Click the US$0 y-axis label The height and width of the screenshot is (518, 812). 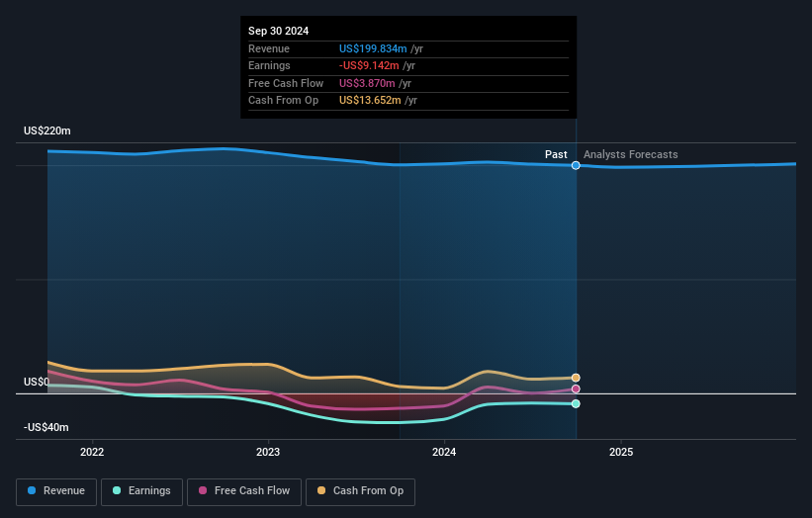coord(37,382)
